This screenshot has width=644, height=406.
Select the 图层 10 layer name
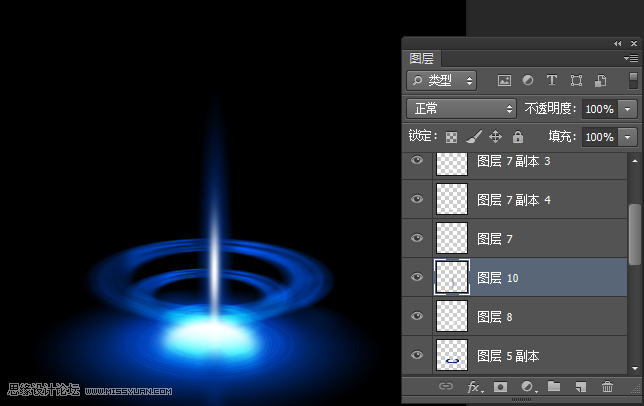498,278
